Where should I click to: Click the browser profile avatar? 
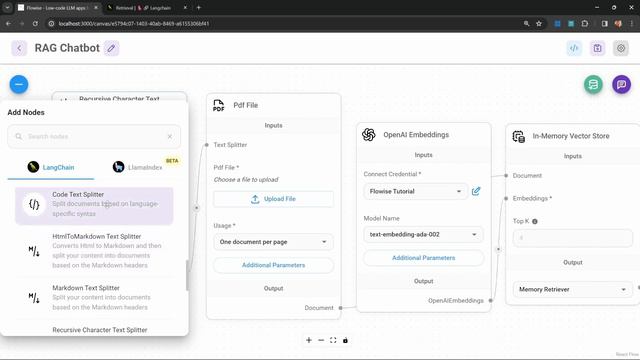pyautogui.click(x=618, y=24)
